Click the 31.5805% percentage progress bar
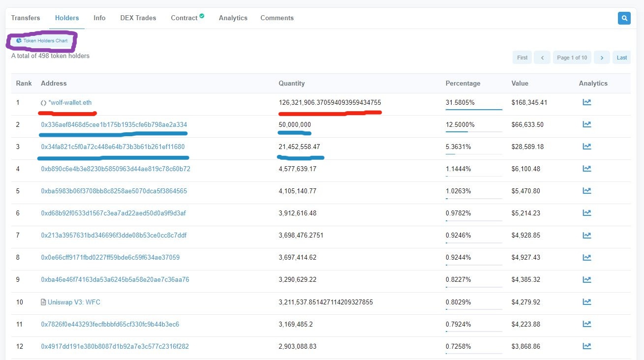 (474, 109)
